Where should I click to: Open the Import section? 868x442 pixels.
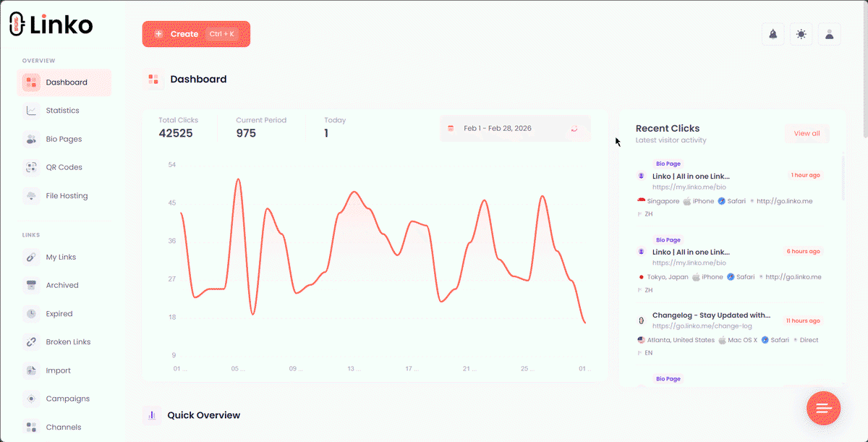click(32, 370)
